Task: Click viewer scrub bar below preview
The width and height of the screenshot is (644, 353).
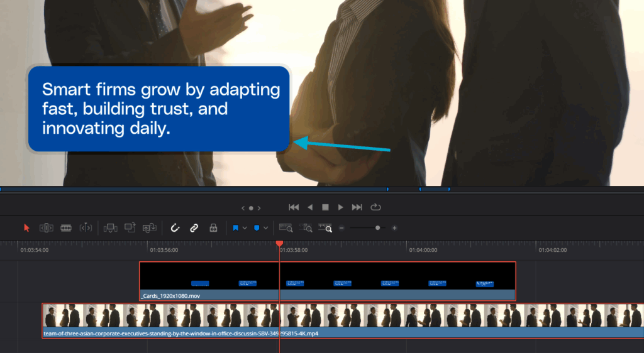Action: pos(322,190)
